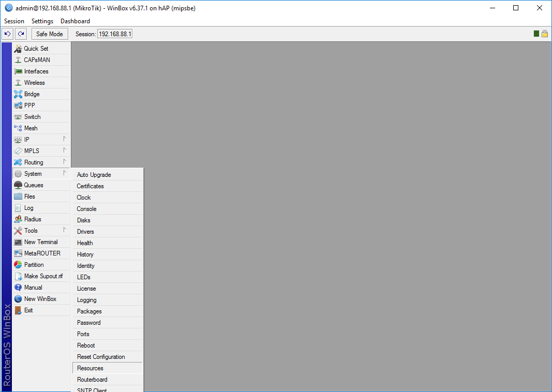
Task: Click the padlock secure session icon
Action: (x=545, y=34)
